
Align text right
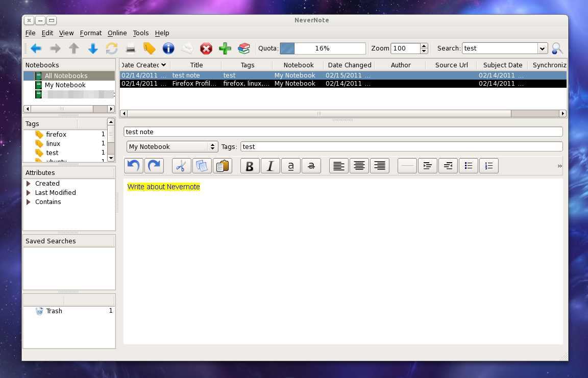point(380,166)
